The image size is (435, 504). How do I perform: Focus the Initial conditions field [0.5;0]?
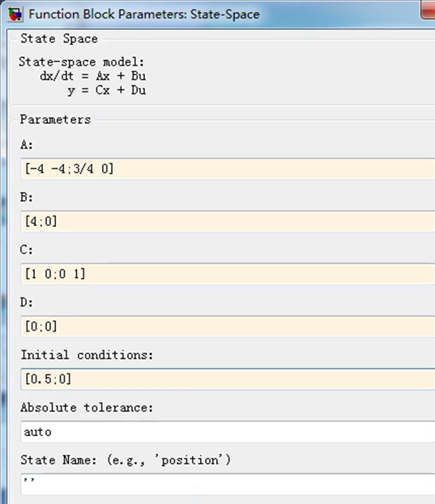228,379
